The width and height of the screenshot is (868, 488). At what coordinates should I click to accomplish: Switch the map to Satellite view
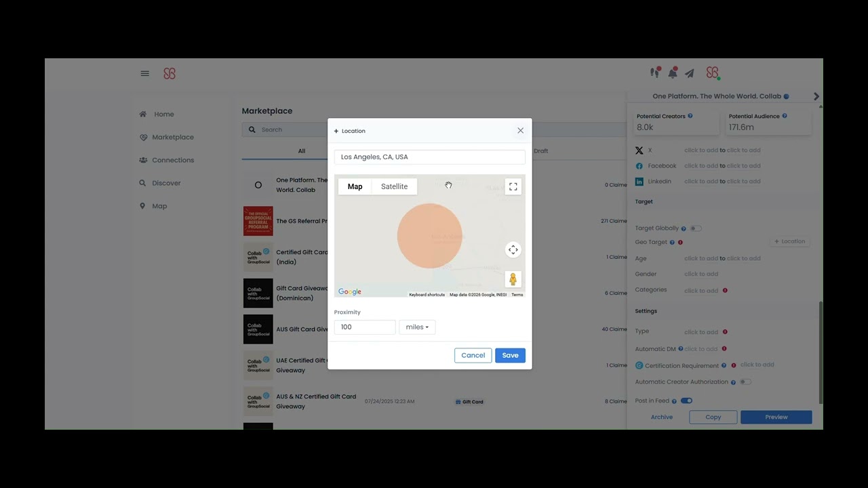pos(394,186)
